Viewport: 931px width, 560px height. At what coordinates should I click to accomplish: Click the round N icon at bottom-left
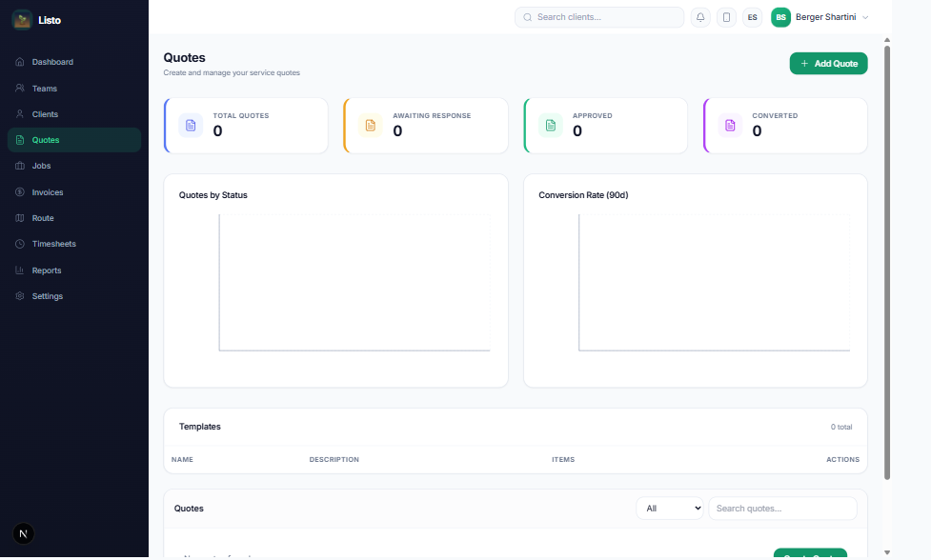click(23, 533)
